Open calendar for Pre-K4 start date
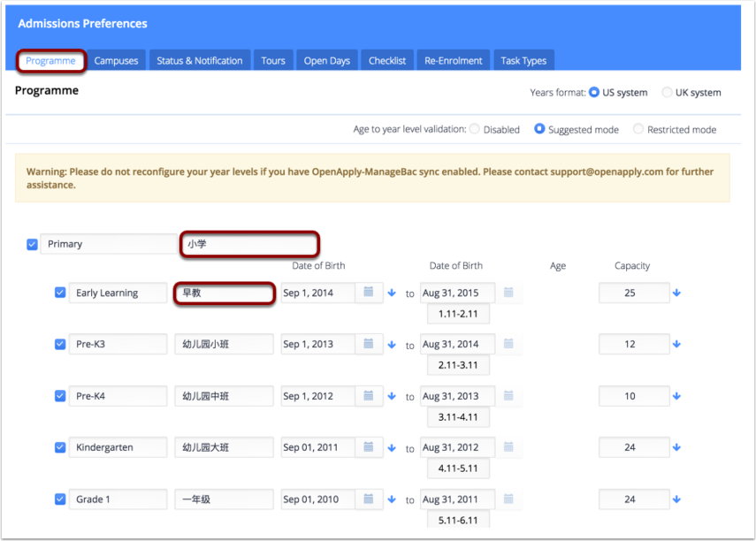This screenshot has height=541, width=756. (x=369, y=396)
